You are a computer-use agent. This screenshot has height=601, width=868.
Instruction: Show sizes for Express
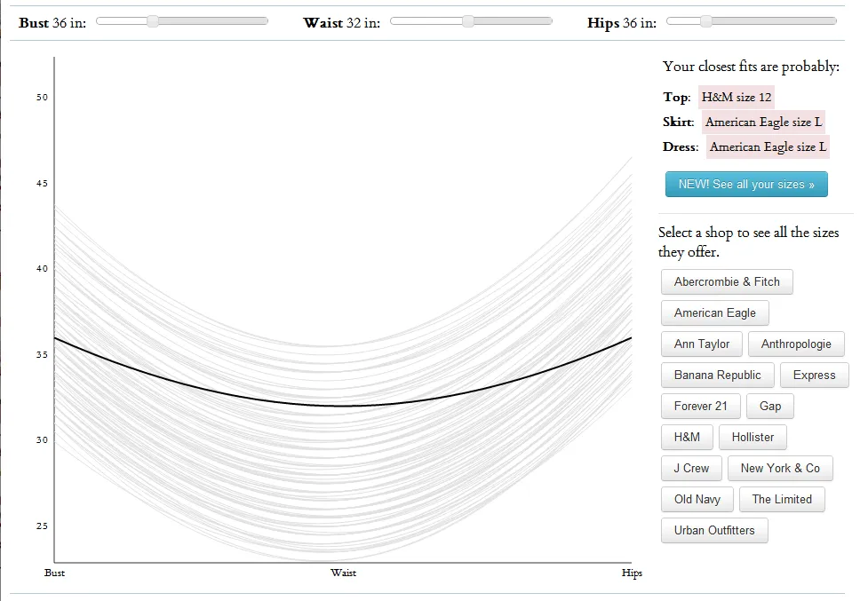click(x=814, y=376)
